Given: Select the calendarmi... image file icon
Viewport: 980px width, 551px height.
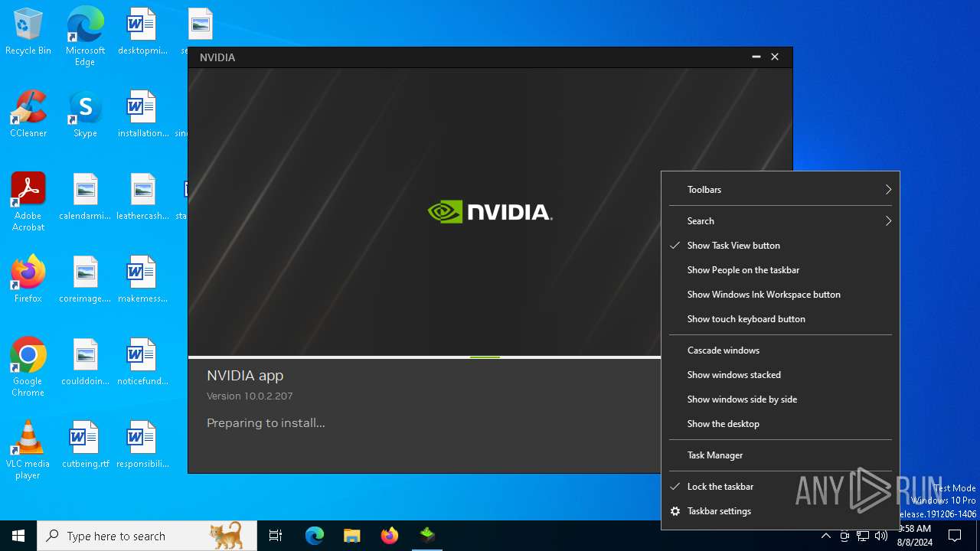Looking at the screenshot, I should (x=85, y=197).
